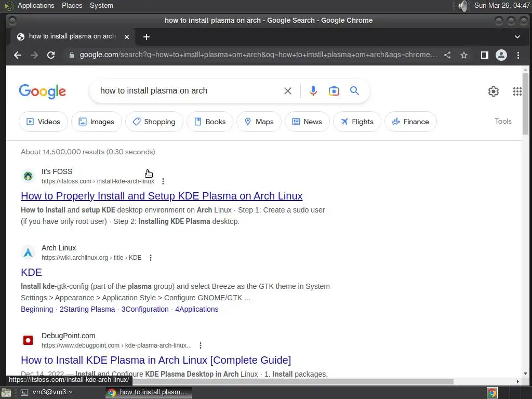Clear the search query with X icon
Screen dimensions: 532x399
288,91
